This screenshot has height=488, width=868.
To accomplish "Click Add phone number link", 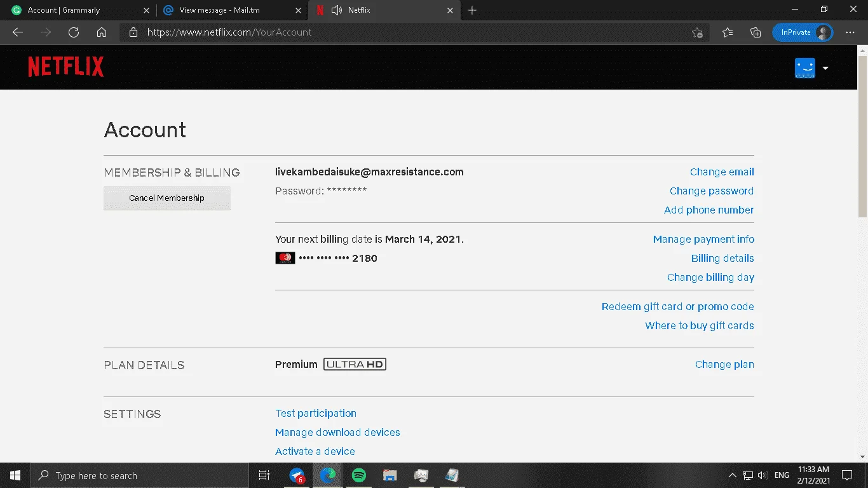I will pyautogui.click(x=709, y=210).
